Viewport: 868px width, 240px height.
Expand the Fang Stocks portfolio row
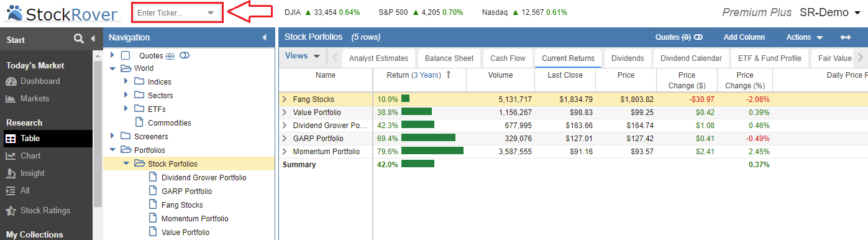285,99
